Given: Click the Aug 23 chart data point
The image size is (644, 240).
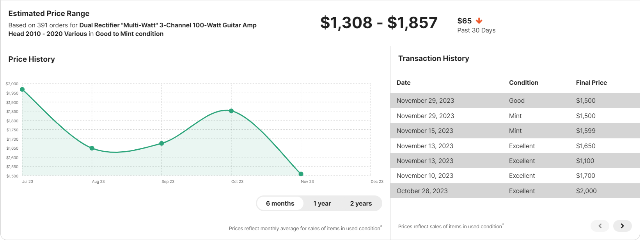Looking at the screenshot, I should click(92, 148).
